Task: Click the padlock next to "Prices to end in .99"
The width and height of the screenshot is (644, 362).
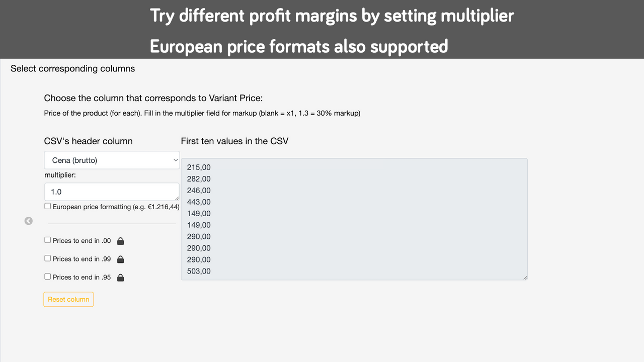Action: click(x=120, y=259)
